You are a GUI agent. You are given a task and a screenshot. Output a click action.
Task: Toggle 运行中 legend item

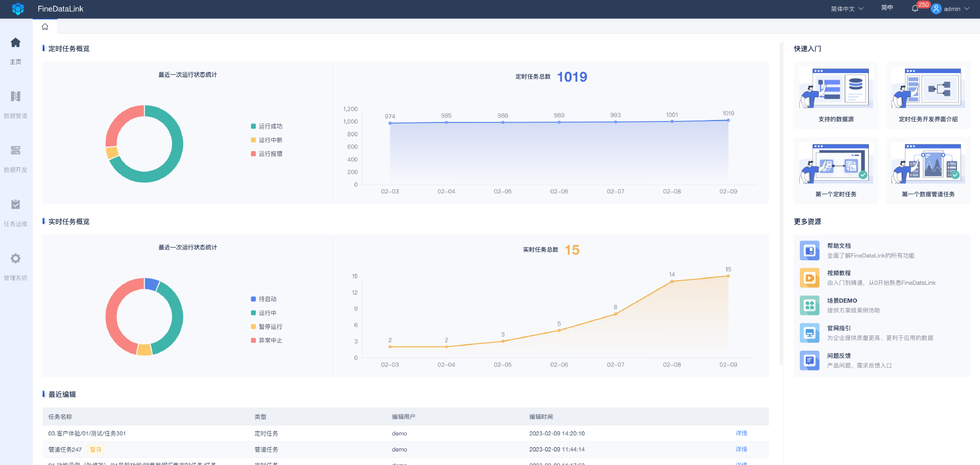click(264, 313)
